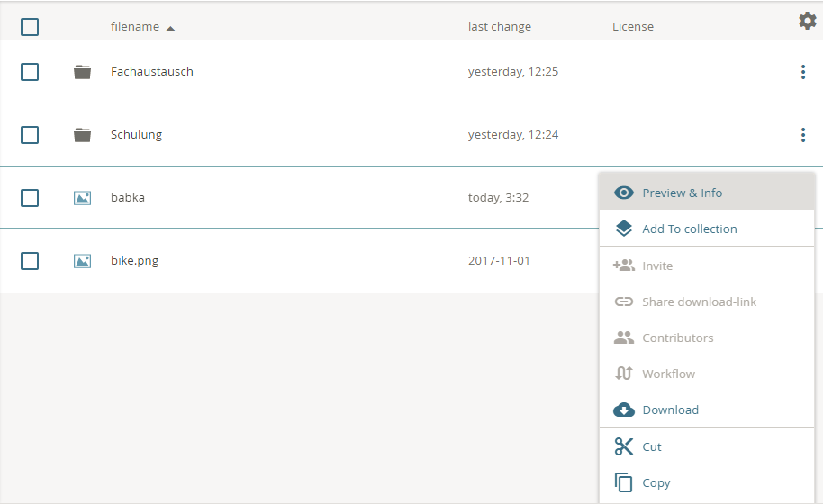
Task: Click the scissors icon for Cut
Action: click(x=624, y=446)
